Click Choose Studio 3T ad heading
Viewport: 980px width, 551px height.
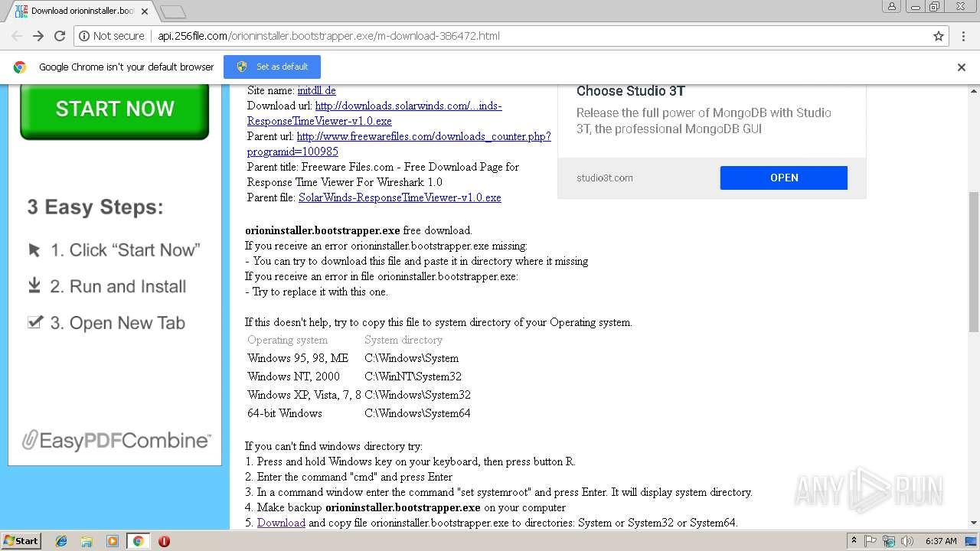click(x=630, y=91)
